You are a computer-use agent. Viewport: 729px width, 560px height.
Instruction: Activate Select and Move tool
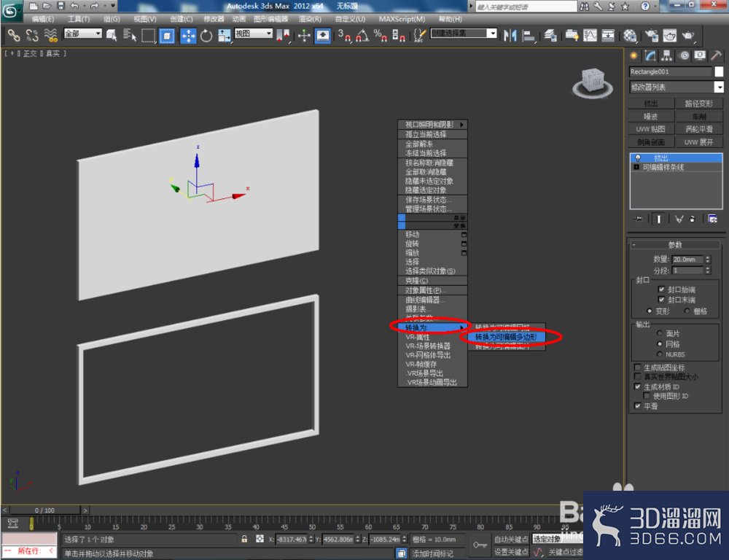[x=188, y=35]
